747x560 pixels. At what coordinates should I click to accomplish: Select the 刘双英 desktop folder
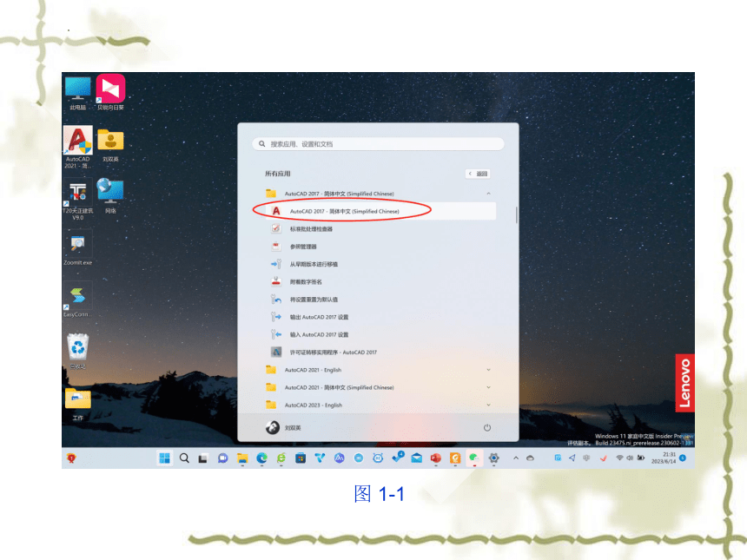point(110,145)
